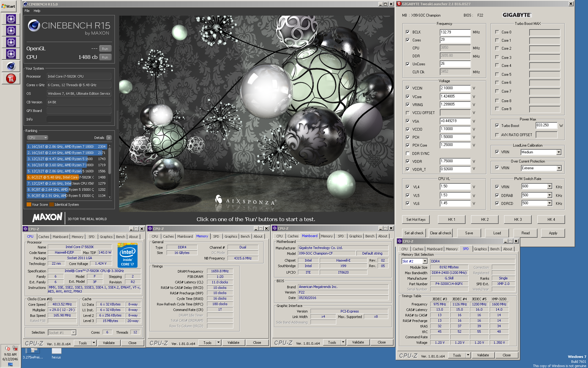Run the OpenGL benchmark
The height and width of the screenshot is (368, 588).
point(105,49)
